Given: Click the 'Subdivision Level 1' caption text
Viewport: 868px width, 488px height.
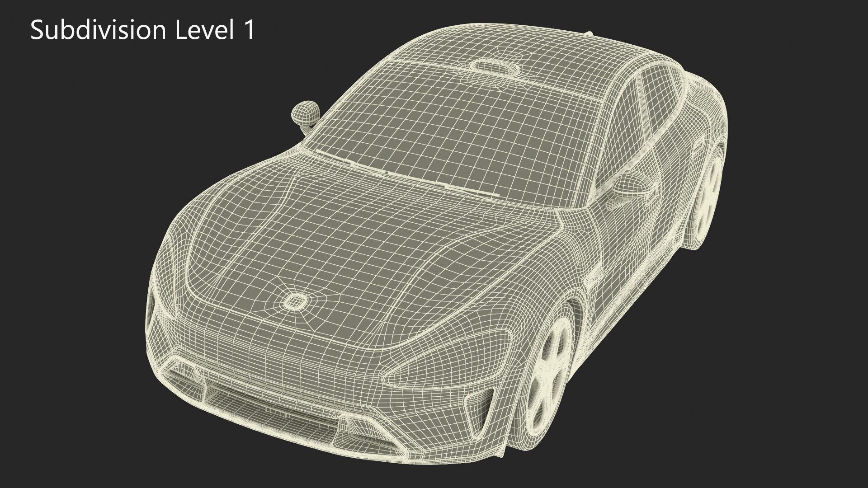Looking at the screenshot, I should [x=143, y=31].
